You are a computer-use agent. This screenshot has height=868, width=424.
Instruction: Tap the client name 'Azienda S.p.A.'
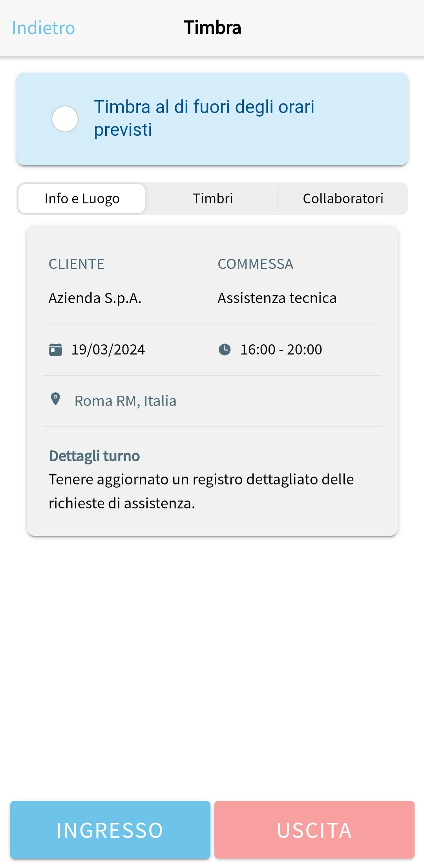(x=95, y=298)
